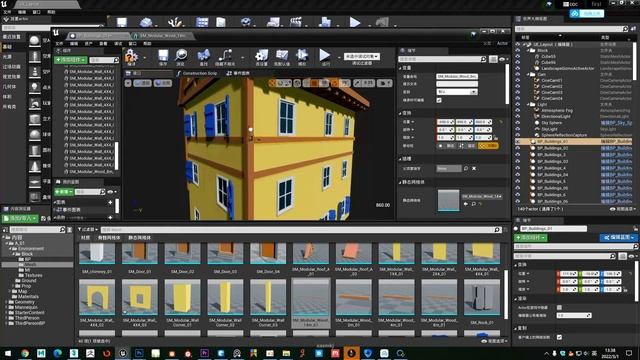640x360 pixels.
Task: Open the Content Browser Filters dropdown
Action: (x=87, y=230)
